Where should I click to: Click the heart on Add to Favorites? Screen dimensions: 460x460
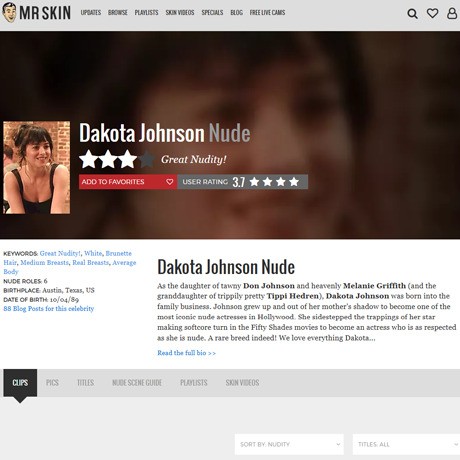point(170,182)
